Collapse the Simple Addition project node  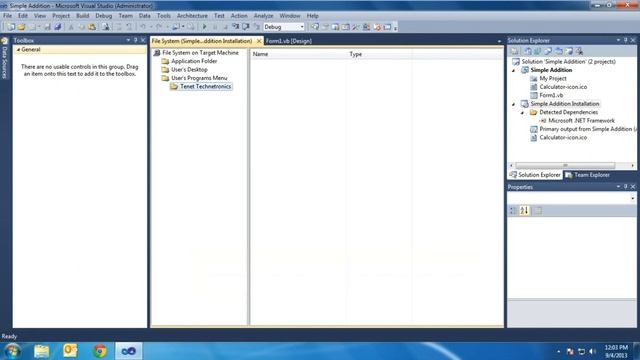(514, 70)
